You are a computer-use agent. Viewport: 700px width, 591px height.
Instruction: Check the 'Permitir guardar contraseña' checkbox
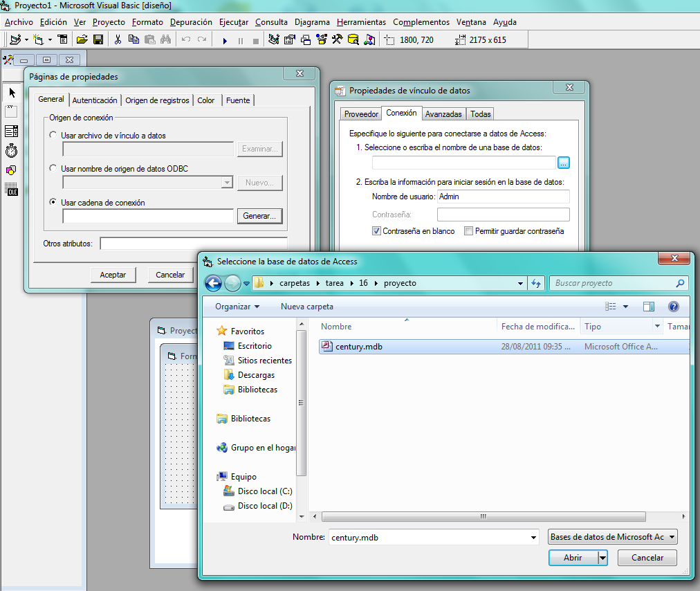468,231
